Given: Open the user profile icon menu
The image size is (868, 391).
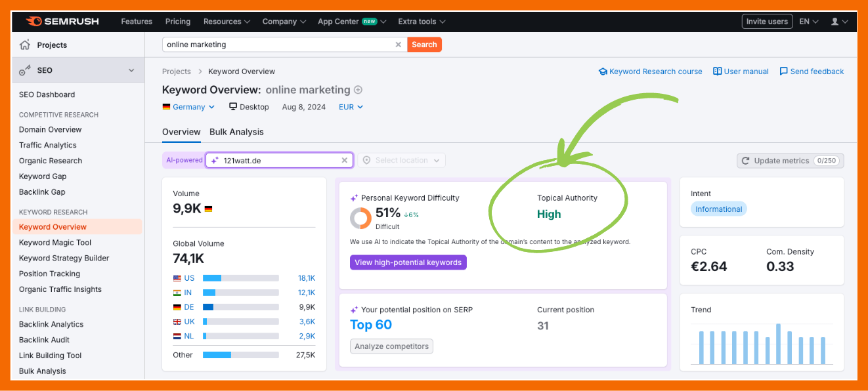Looking at the screenshot, I should coord(839,22).
